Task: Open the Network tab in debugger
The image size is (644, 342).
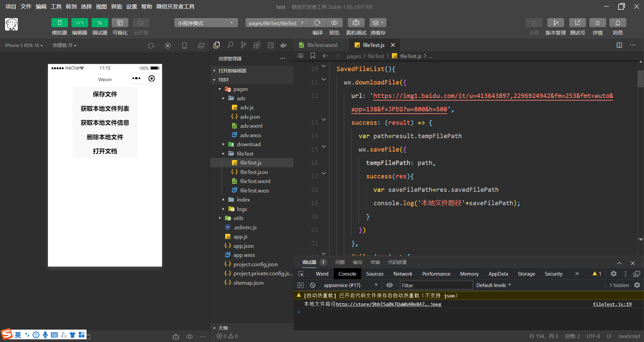Action: click(x=402, y=274)
